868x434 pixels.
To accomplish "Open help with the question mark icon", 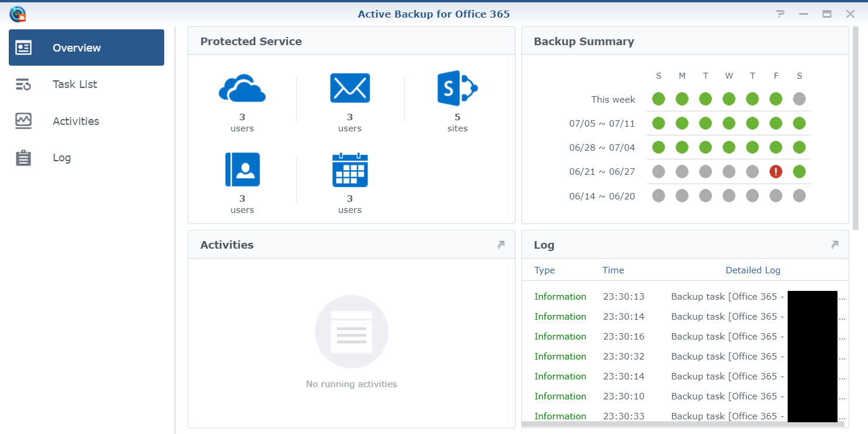I will pyautogui.click(x=780, y=14).
